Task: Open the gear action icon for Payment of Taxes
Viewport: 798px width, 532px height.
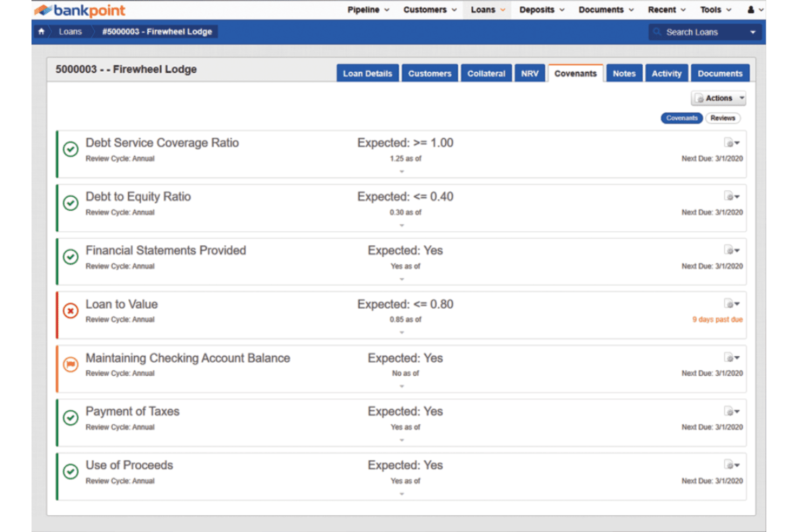Action: (x=732, y=412)
